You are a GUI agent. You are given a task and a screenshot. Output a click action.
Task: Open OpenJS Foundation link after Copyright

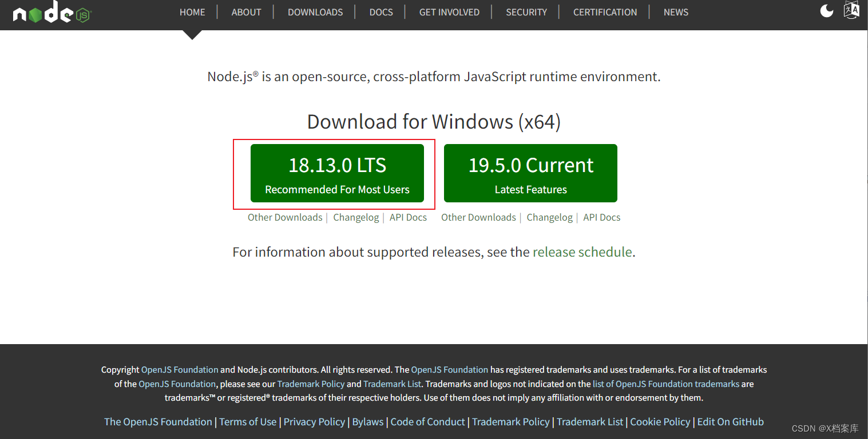(180, 370)
